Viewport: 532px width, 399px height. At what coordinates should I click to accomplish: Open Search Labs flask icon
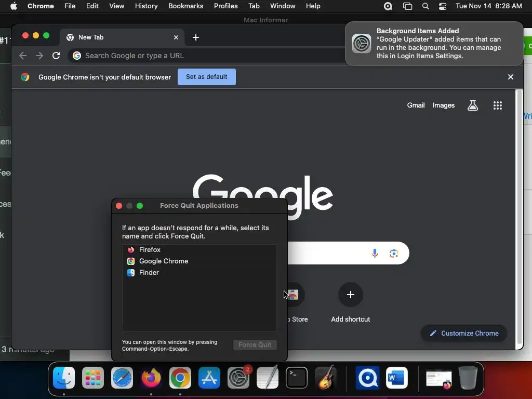(473, 105)
